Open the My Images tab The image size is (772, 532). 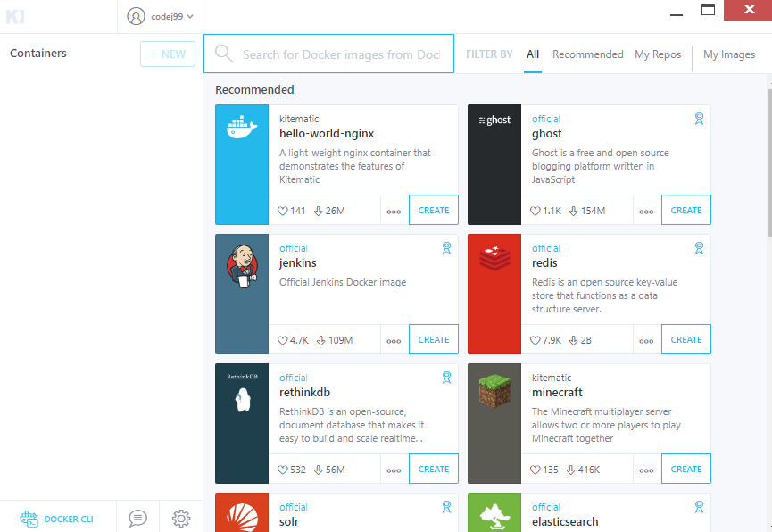pos(729,54)
